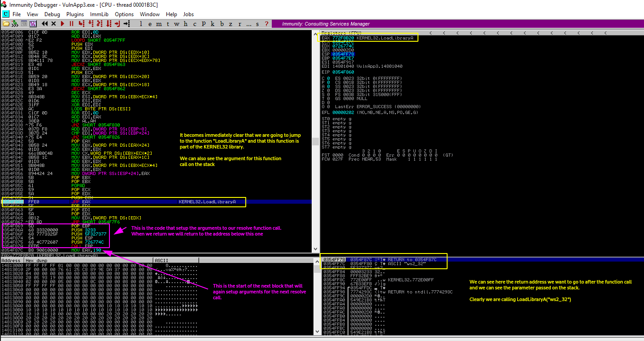
Task: Click the Go To Address arrow icon
Action: pos(126,23)
